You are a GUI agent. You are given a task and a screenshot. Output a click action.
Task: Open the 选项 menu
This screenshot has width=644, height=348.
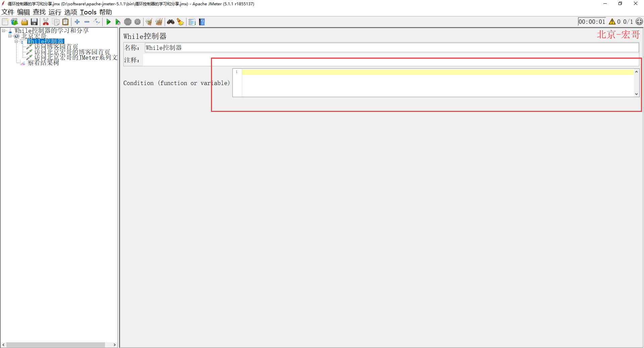[71, 12]
